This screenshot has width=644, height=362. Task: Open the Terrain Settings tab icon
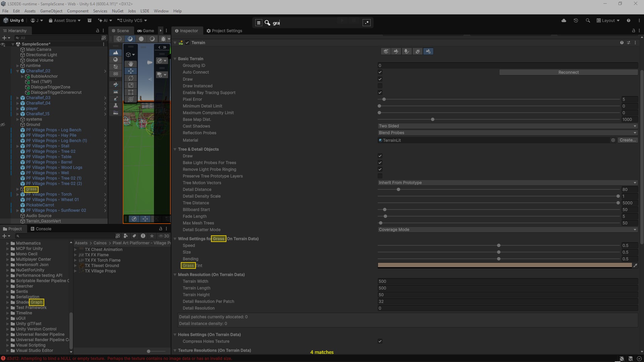pyautogui.click(x=428, y=51)
